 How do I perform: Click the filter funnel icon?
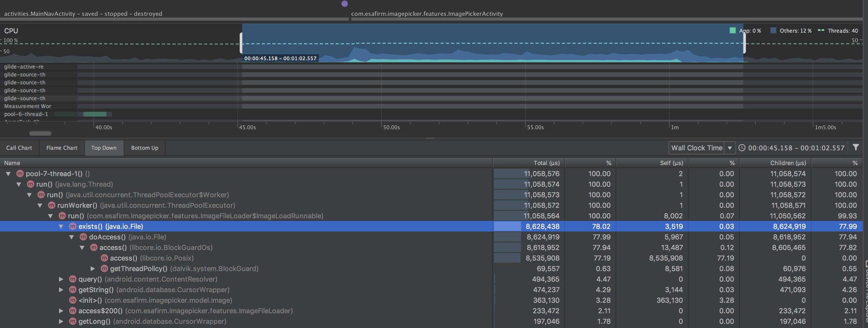tap(856, 147)
